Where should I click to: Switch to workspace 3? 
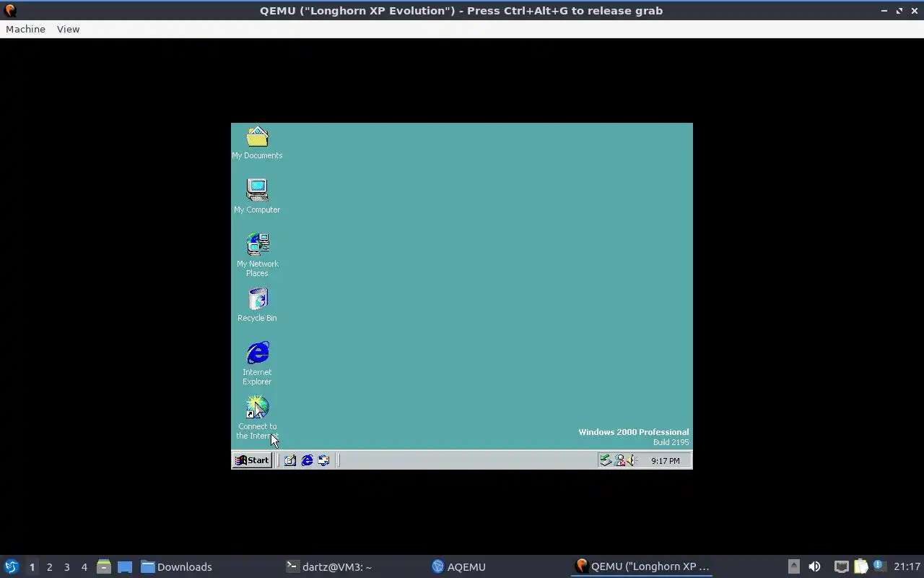click(x=66, y=567)
